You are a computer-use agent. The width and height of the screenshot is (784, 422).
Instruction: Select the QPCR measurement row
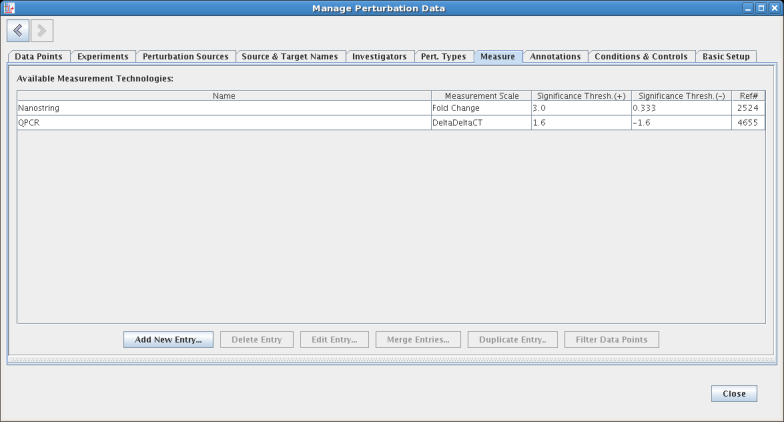click(x=223, y=122)
